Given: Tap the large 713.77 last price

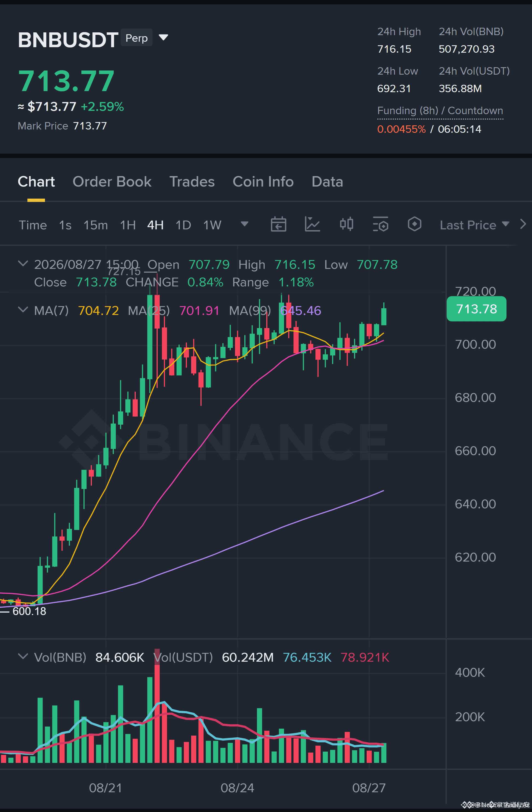Looking at the screenshot, I should pyautogui.click(x=66, y=81).
